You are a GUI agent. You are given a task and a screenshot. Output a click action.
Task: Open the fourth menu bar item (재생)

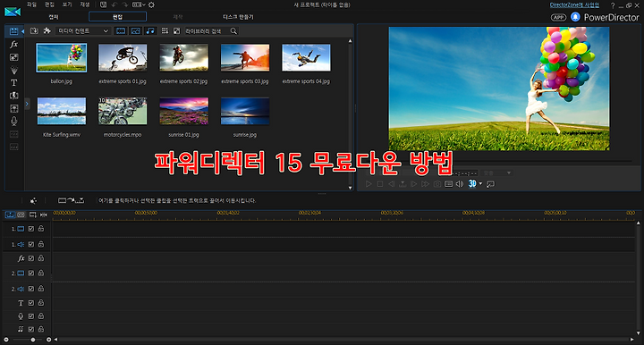coord(85,4)
